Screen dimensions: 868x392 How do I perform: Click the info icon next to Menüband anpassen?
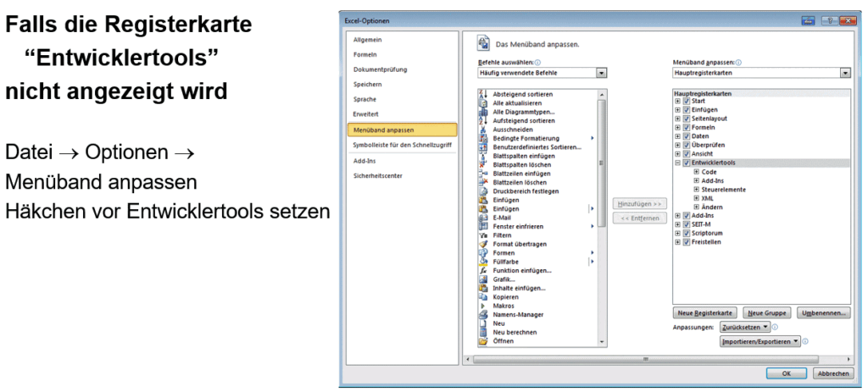click(739, 63)
